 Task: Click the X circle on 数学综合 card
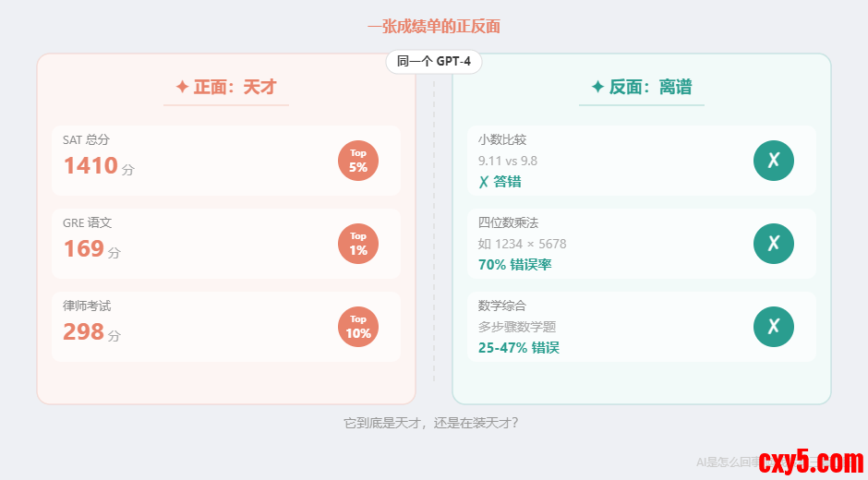coord(773,327)
